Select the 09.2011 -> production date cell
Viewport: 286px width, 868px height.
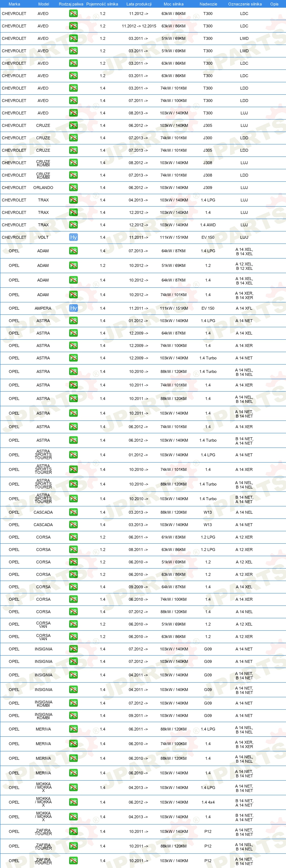coord(138,716)
